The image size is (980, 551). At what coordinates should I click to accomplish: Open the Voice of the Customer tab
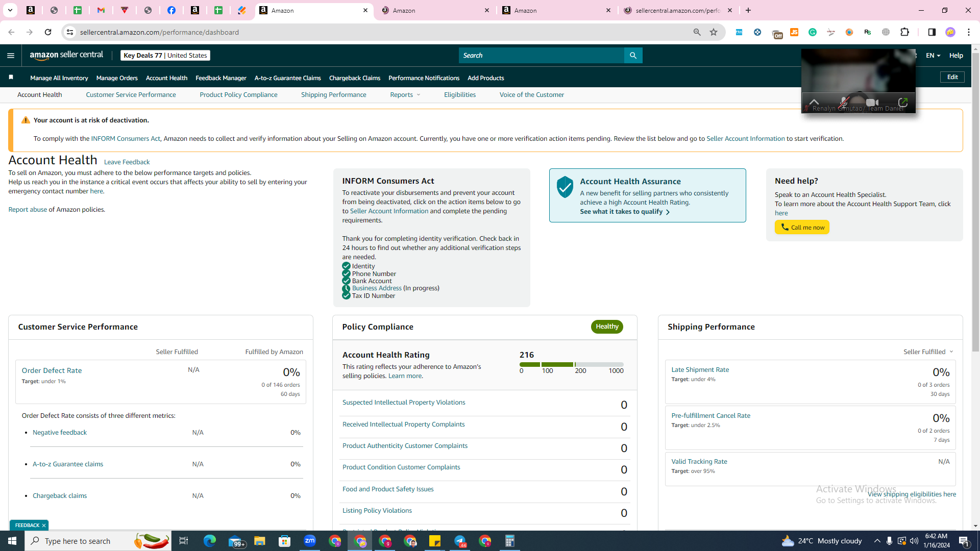click(x=532, y=95)
